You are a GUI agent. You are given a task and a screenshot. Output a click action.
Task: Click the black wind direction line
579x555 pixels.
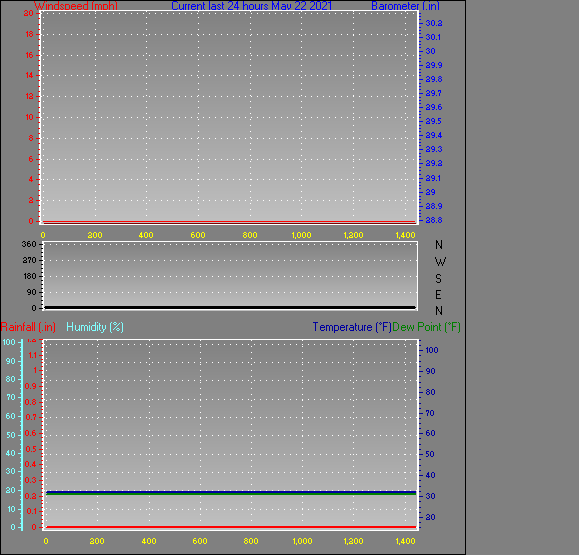(x=230, y=307)
